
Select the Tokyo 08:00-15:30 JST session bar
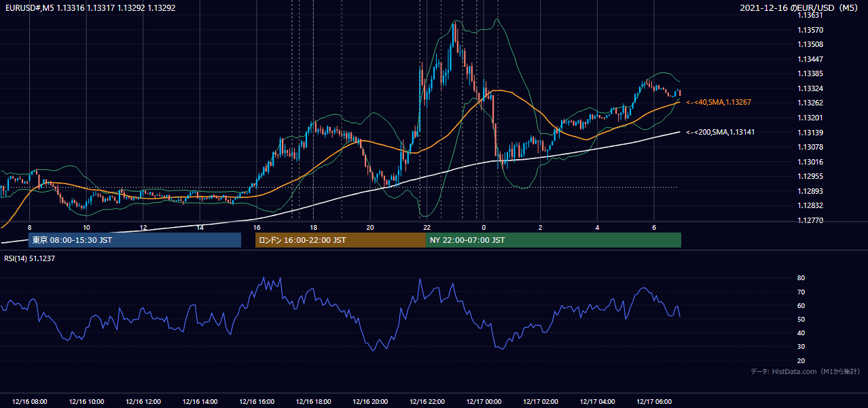pyautogui.click(x=134, y=240)
